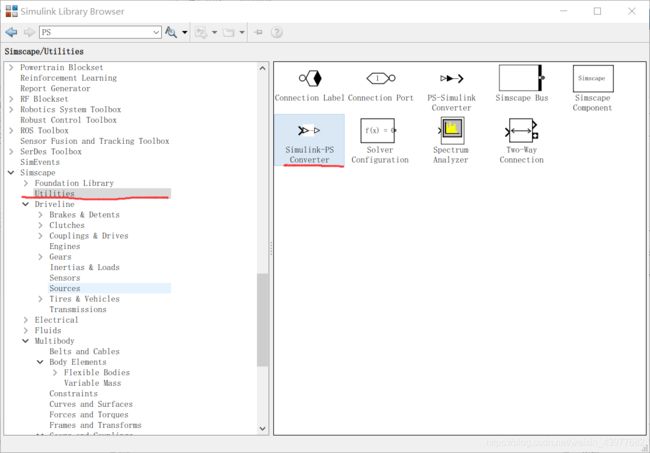Collapse the Body Elements node
Screen dimensions: 650x453
coord(40,362)
